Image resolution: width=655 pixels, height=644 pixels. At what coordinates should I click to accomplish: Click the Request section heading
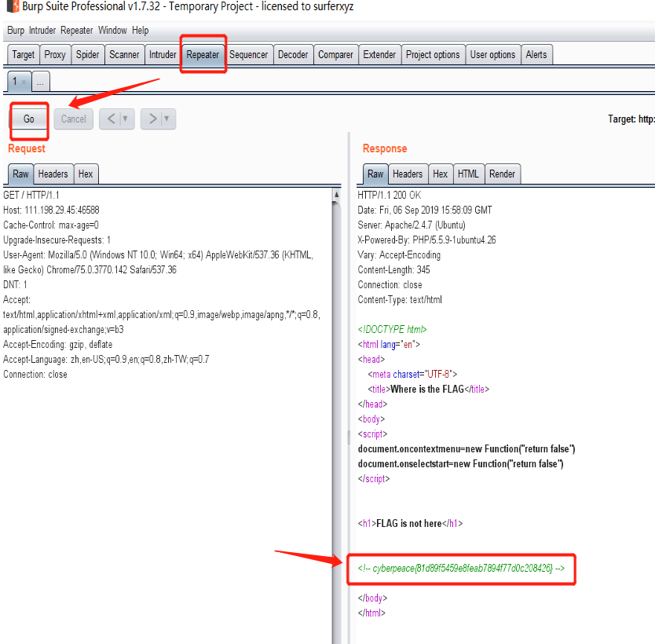pos(27,148)
